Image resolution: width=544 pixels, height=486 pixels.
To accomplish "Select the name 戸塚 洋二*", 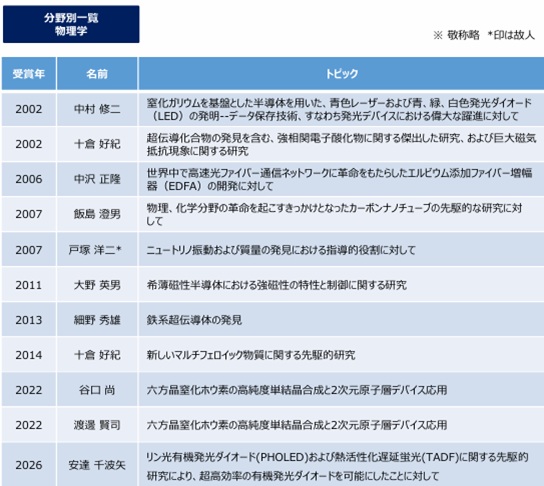I will click(x=95, y=250).
